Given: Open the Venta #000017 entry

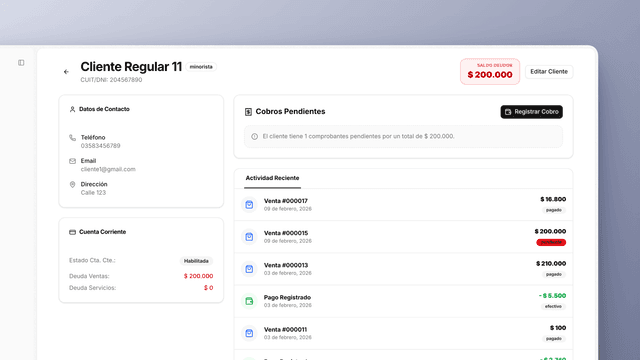Looking at the screenshot, I should point(403,204).
